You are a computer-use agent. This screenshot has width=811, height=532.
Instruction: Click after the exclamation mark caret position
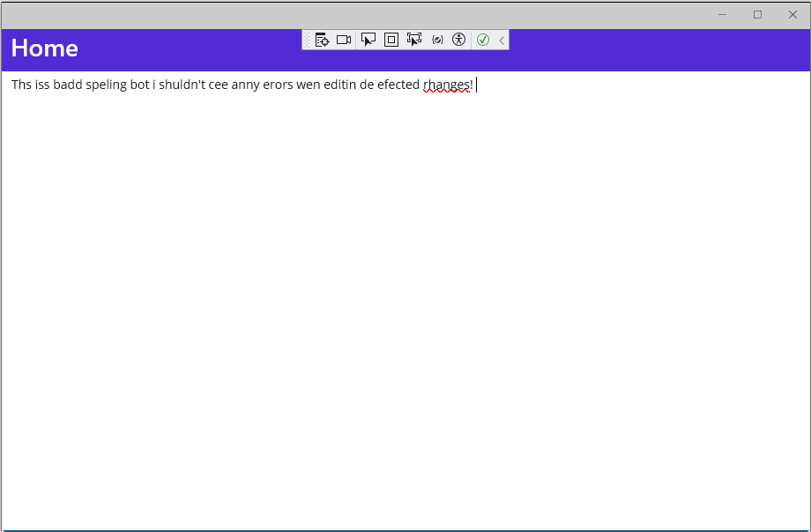pos(477,85)
